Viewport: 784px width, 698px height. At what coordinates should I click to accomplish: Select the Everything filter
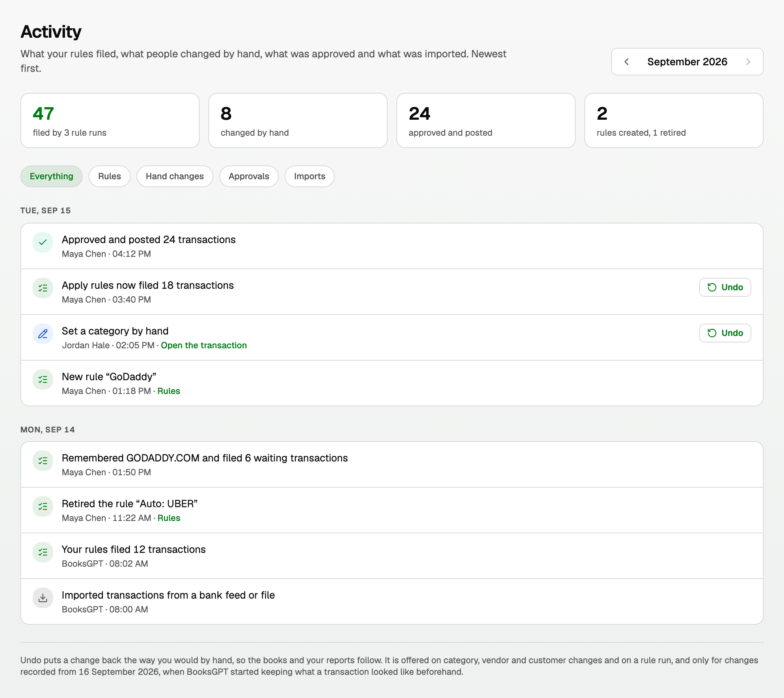tap(52, 176)
